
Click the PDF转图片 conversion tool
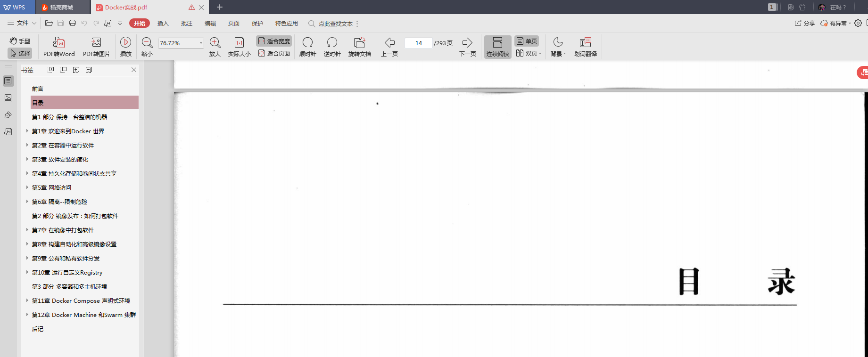pyautogui.click(x=97, y=47)
